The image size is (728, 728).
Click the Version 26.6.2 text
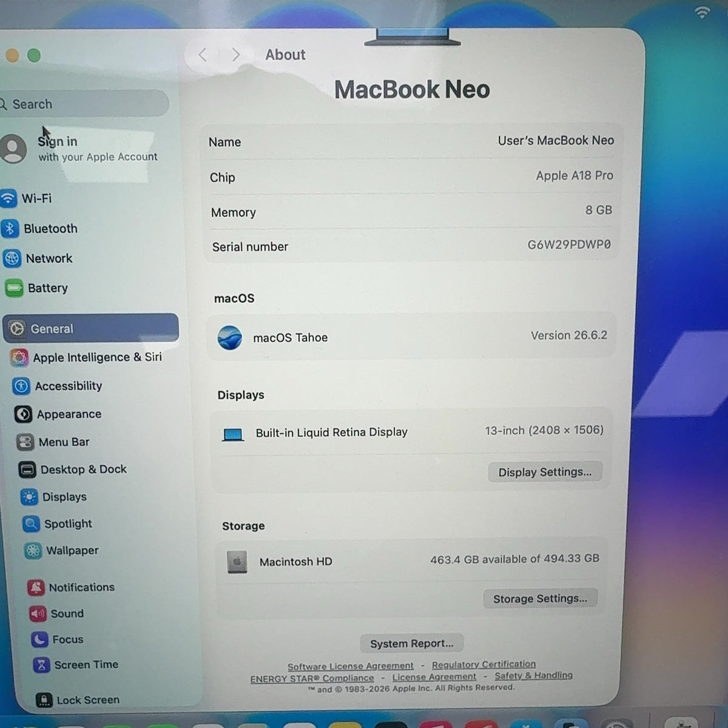(569, 335)
